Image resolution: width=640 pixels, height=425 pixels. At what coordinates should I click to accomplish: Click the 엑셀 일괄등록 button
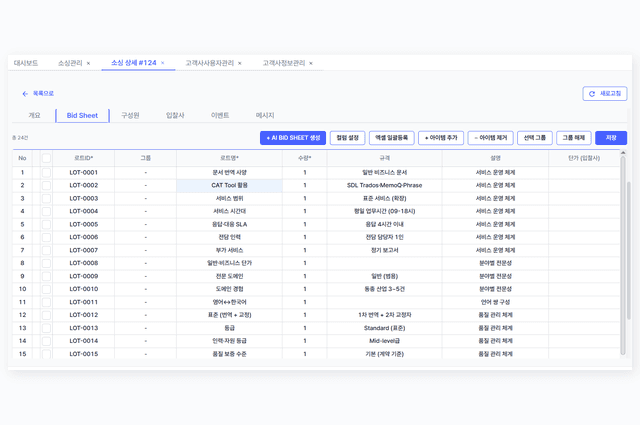coord(391,138)
